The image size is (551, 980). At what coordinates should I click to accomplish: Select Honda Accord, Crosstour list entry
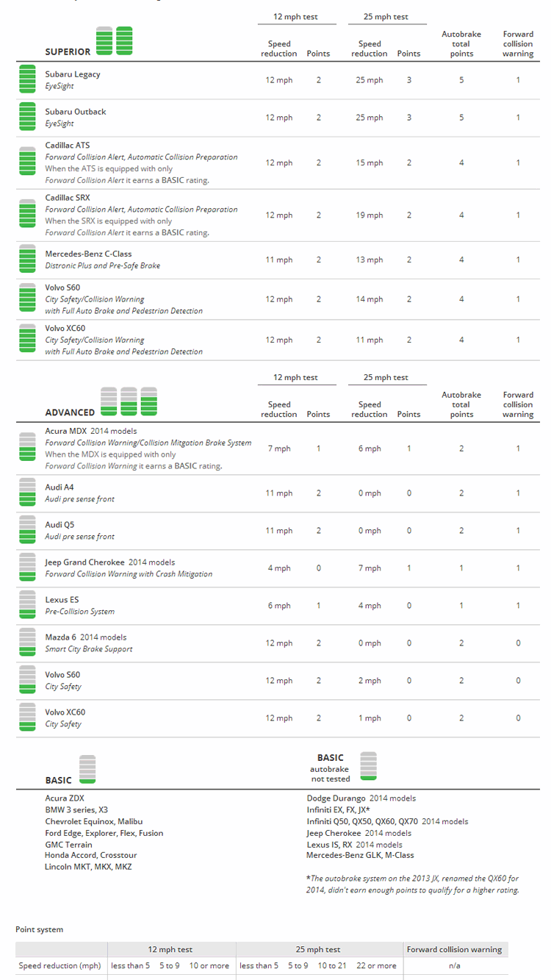(x=91, y=856)
